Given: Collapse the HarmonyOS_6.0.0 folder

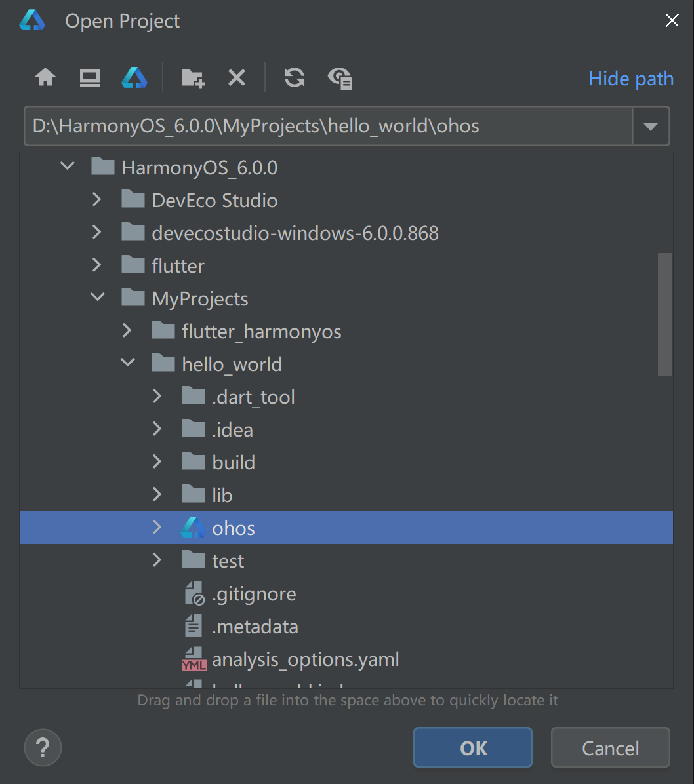Looking at the screenshot, I should click(68, 165).
